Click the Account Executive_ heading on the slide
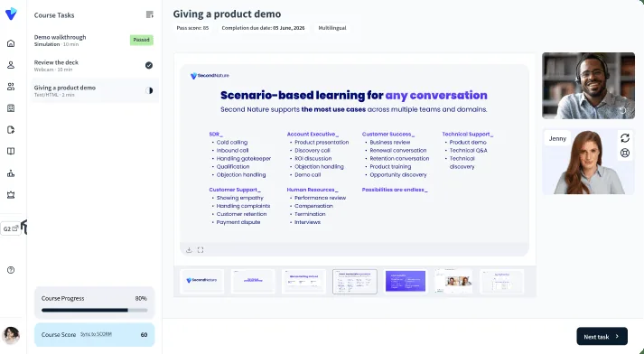The width and height of the screenshot is (644, 354). (313, 134)
